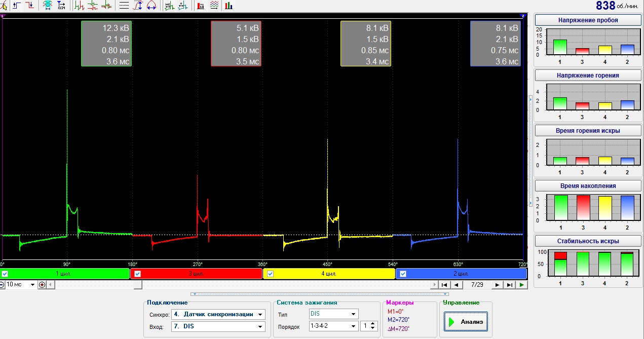Image resolution: width=644 pixels, height=339 pixels.
Task: Open the Время горения искры panel header
Action: [x=588, y=131]
